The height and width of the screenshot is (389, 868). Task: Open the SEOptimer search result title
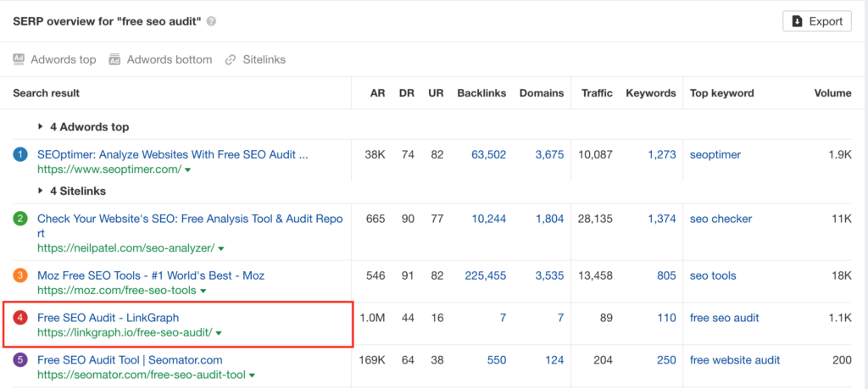point(173,155)
